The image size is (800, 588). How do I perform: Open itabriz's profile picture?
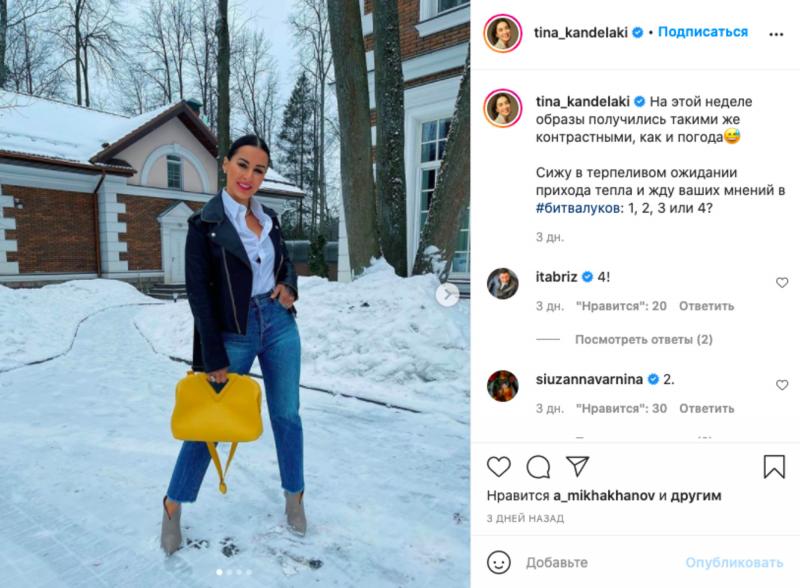pos(503,283)
